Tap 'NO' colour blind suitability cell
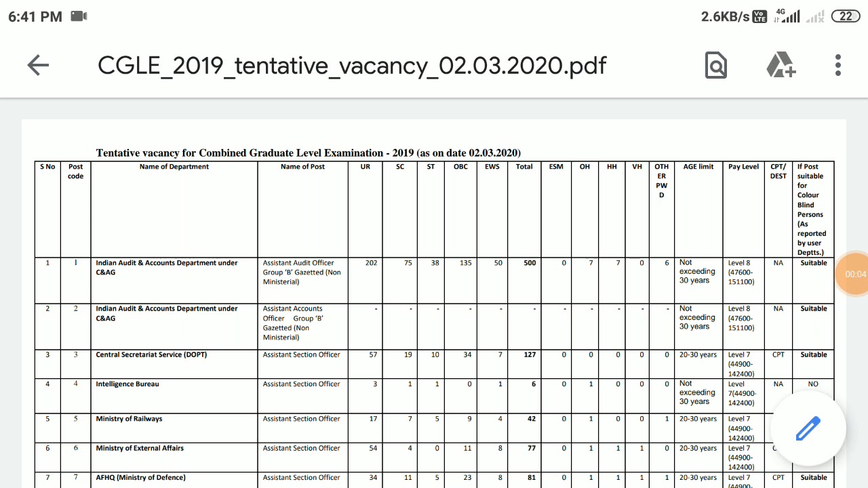Image resolution: width=868 pixels, height=488 pixels. coord(813,384)
